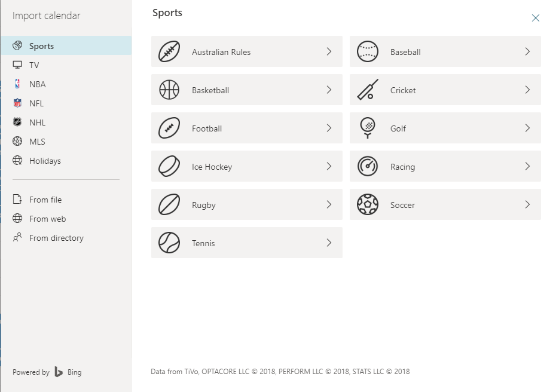The image size is (559, 392).
Task: Expand the Basketball category chevron
Action: tap(329, 90)
